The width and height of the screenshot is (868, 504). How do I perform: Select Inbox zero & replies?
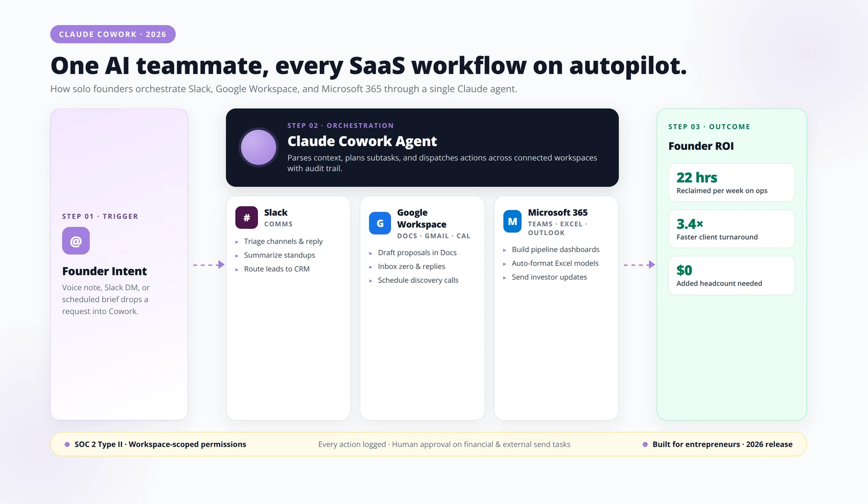click(411, 266)
